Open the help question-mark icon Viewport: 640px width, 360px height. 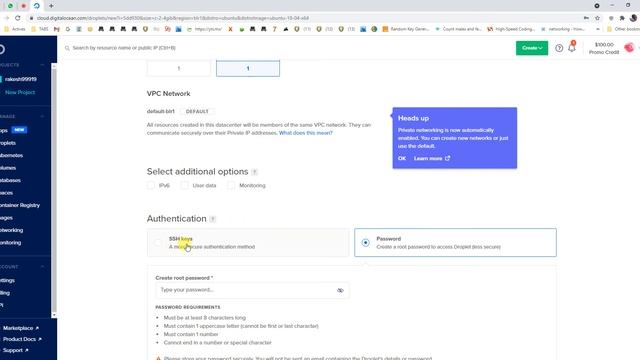coord(559,48)
